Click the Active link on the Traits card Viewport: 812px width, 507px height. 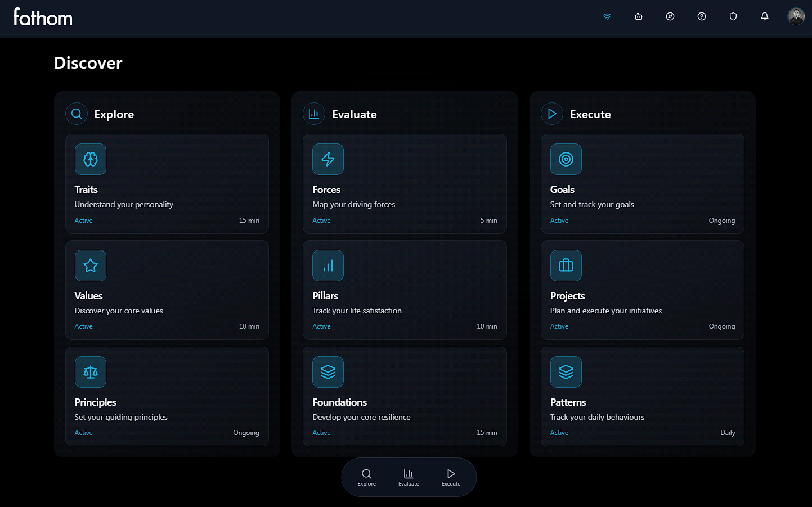click(83, 220)
